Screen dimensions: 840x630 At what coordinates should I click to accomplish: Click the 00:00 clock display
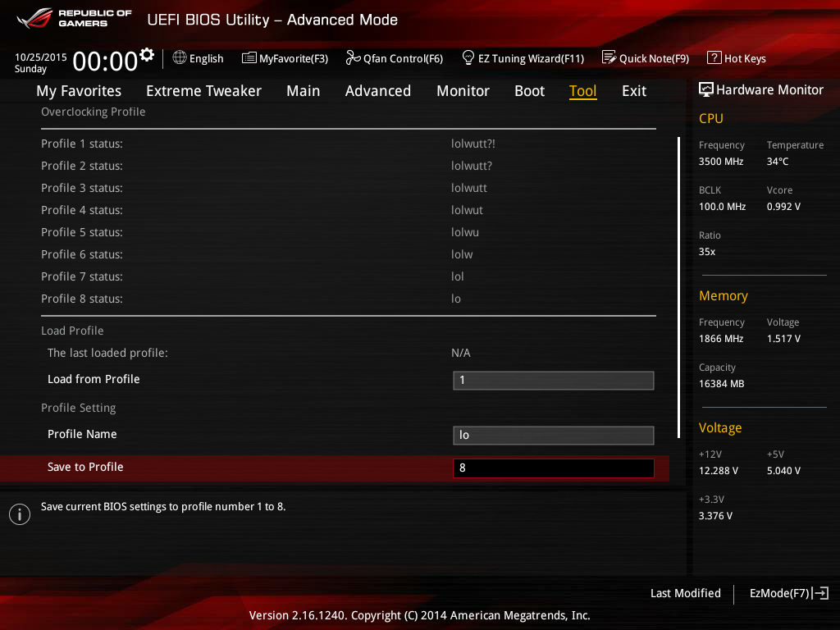pyautogui.click(x=105, y=61)
